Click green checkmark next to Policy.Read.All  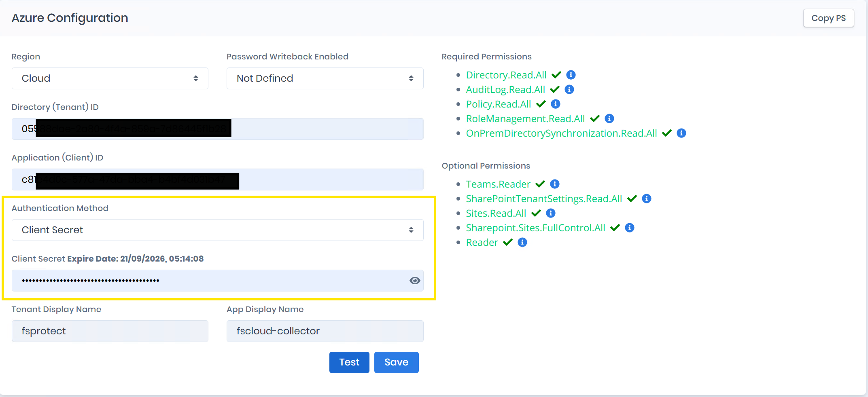click(541, 104)
